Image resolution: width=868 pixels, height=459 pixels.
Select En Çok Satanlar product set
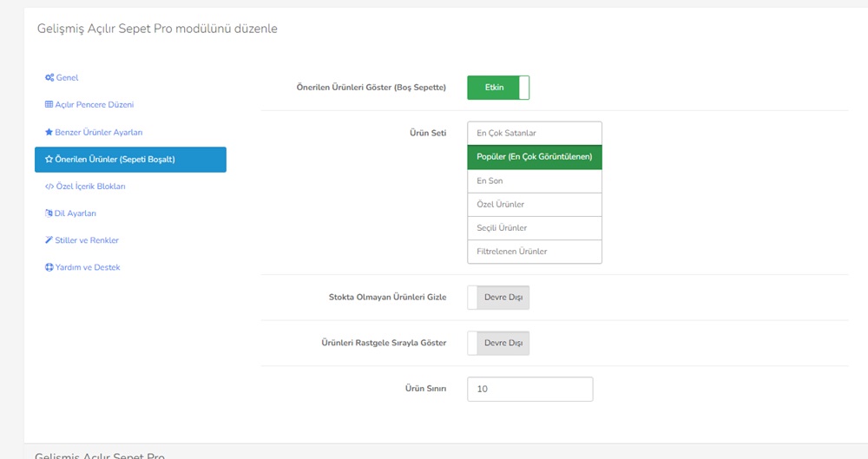(x=534, y=134)
